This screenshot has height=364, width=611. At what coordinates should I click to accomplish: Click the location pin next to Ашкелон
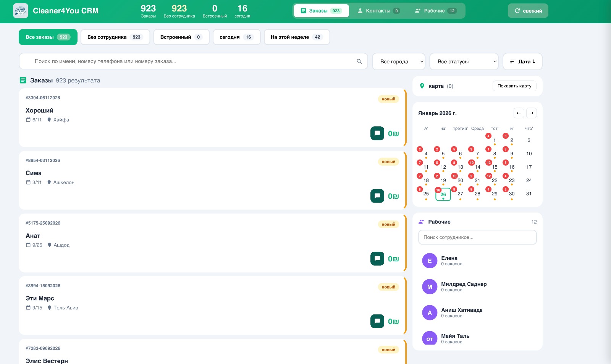49,182
